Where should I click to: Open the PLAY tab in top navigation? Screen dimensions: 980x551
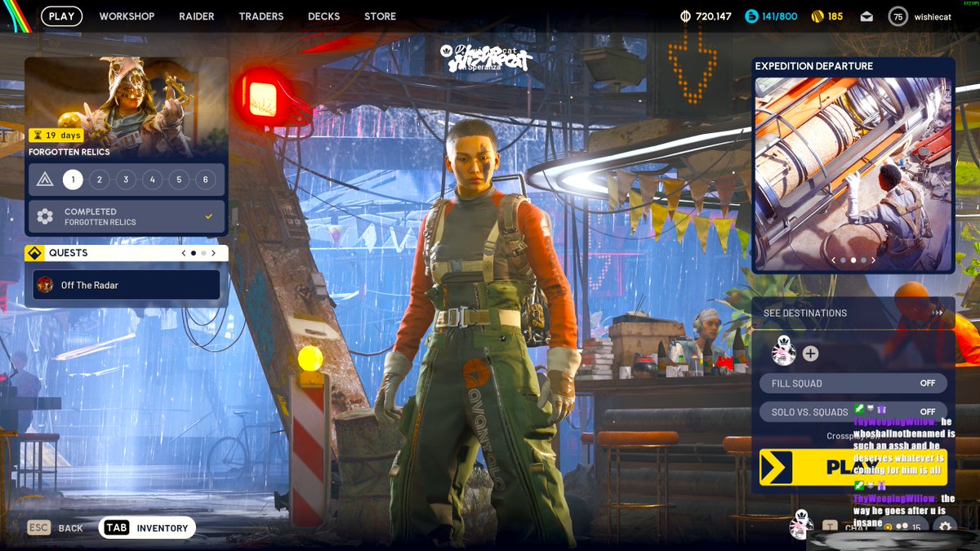click(x=61, y=16)
